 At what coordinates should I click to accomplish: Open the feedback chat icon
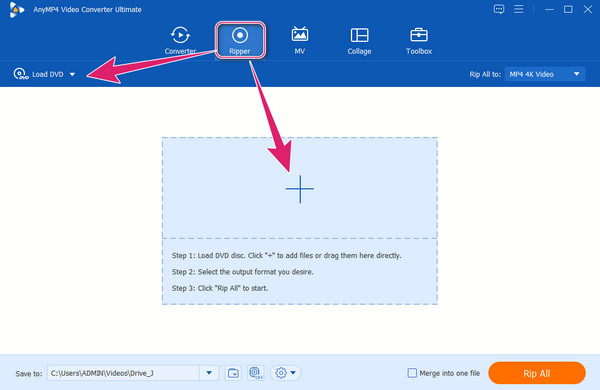(499, 9)
